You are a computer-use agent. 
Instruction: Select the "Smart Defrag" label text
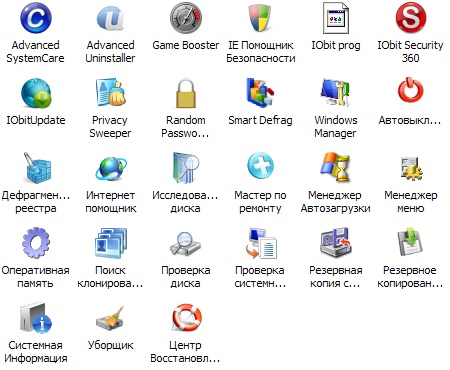[260, 120]
